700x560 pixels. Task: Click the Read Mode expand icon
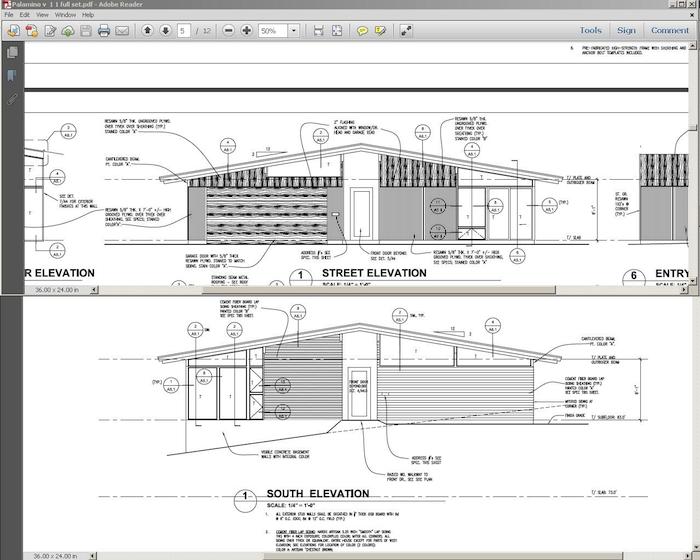point(406,31)
